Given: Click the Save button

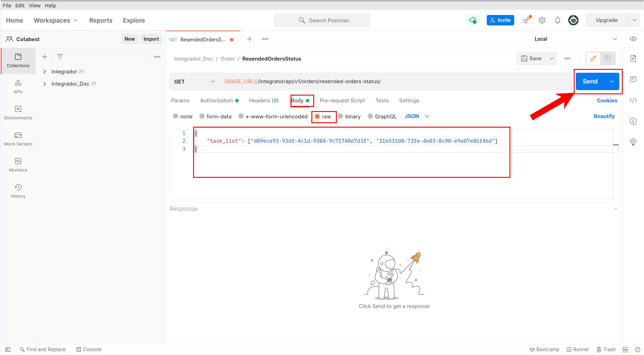Looking at the screenshot, I should pyautogui.click(x=531, y=58).
